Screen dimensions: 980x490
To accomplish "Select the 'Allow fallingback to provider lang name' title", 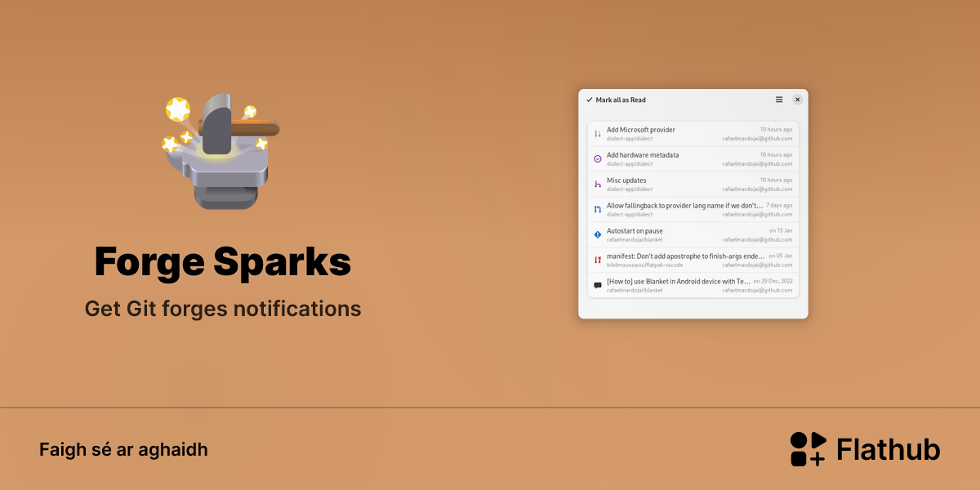I will click(x=685, y=206).
